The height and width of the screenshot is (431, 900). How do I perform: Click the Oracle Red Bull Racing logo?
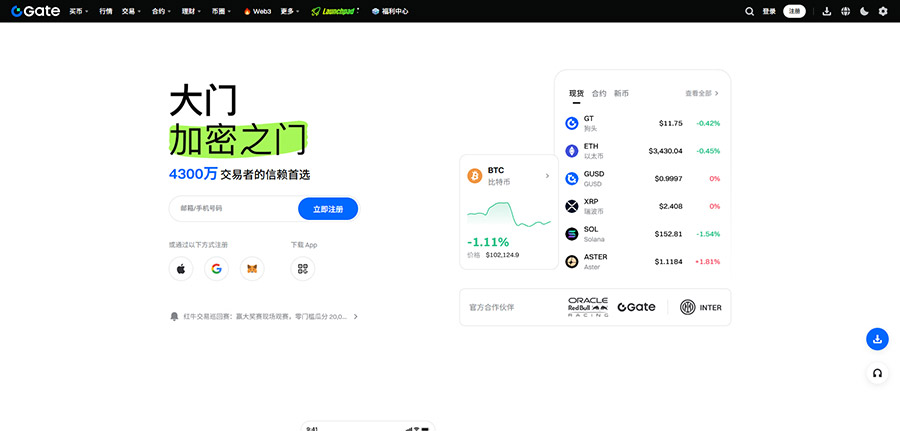click(588, 307)
